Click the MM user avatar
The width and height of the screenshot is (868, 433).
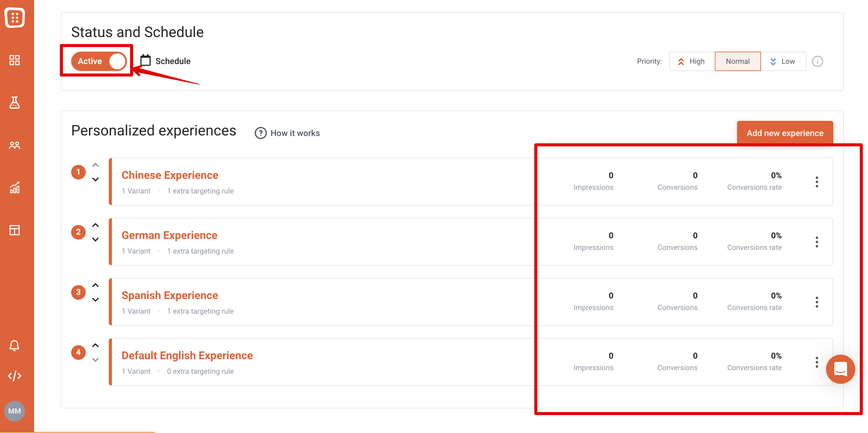pos(15,411)
